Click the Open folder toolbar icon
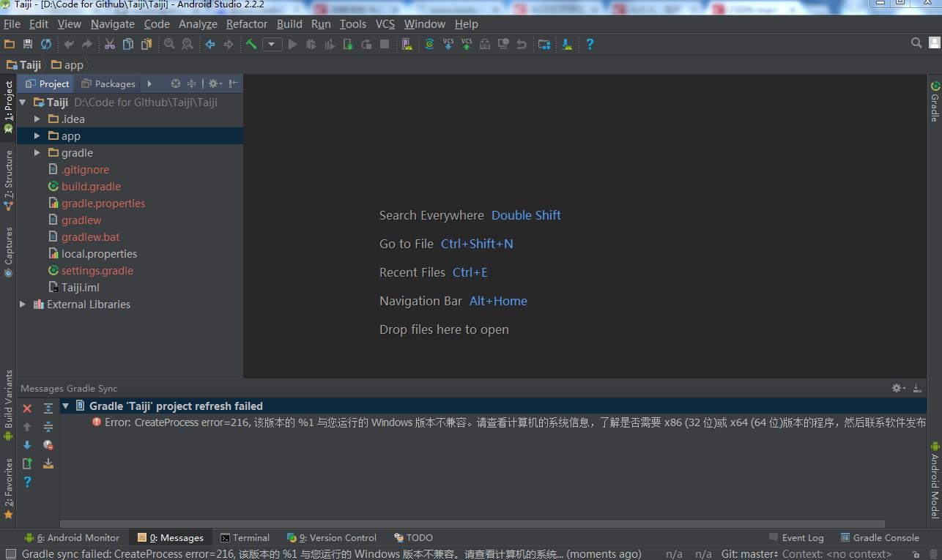 coord(10,44)
